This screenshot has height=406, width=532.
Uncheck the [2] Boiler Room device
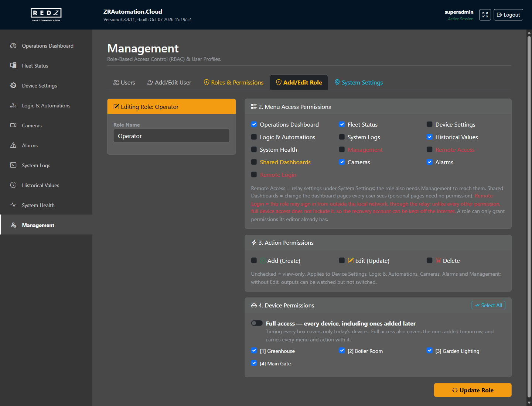[342, 351]
